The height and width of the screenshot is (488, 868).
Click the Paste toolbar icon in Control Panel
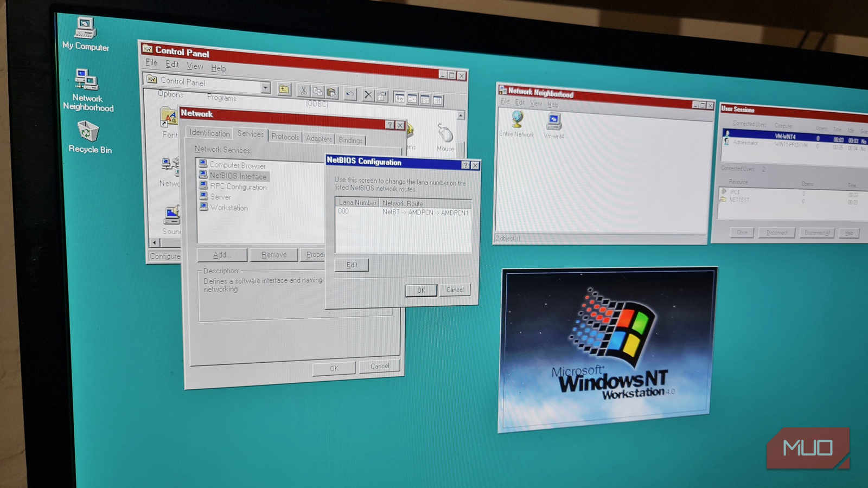tap(331, 93)
